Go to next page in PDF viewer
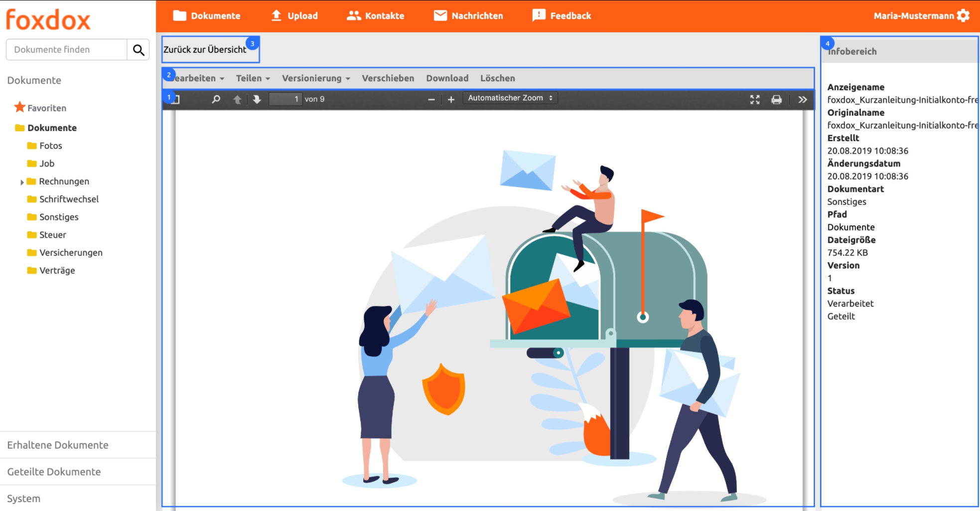The image size is (980, 511). [x=257, y=99]
